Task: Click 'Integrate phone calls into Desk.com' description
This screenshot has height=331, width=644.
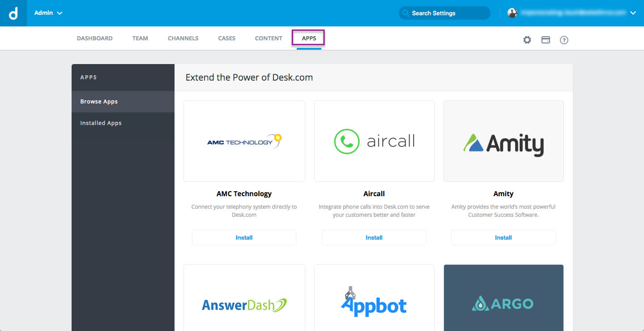Action: point(374,211)
